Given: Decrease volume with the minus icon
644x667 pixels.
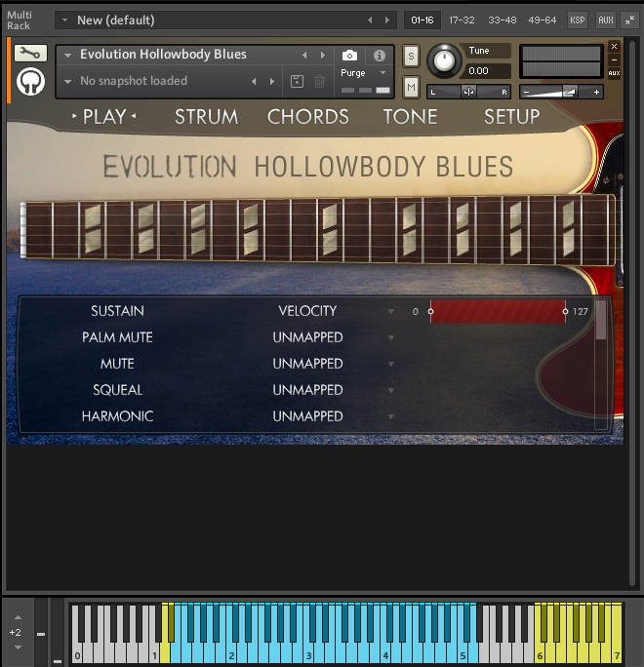Looking at the screenshot, I should point(527,92).
